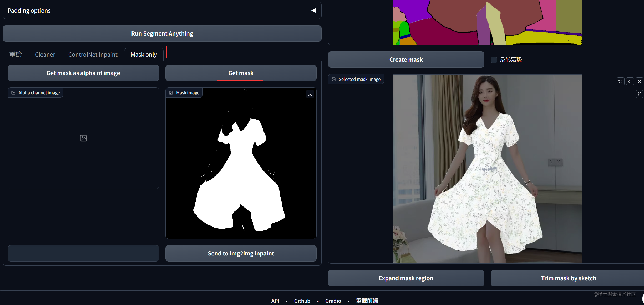Open the Gradio footer link
Viewport: 644px width, 305px height.
333,301
